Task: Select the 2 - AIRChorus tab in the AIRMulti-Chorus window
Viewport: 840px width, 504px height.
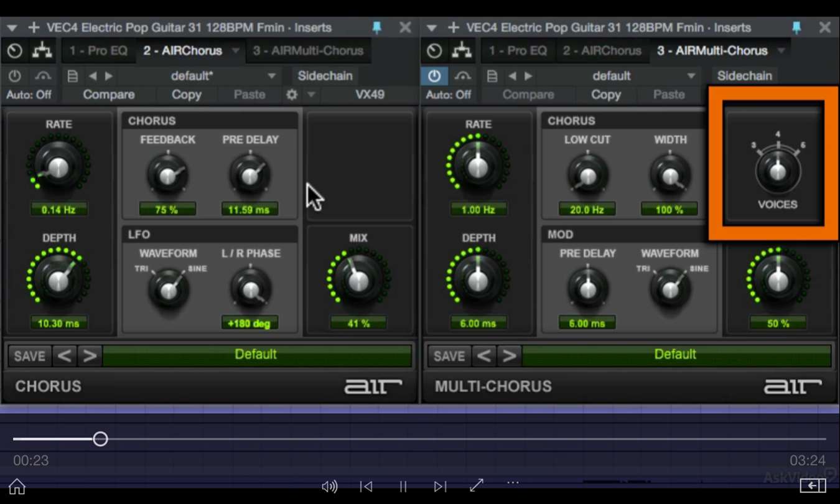Action: click(602, 51)
